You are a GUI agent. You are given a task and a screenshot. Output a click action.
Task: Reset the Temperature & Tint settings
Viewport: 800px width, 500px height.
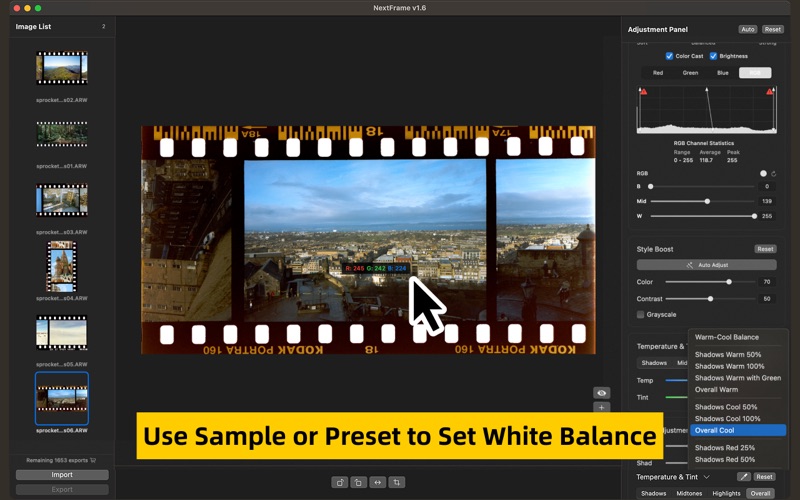point(764,477)
